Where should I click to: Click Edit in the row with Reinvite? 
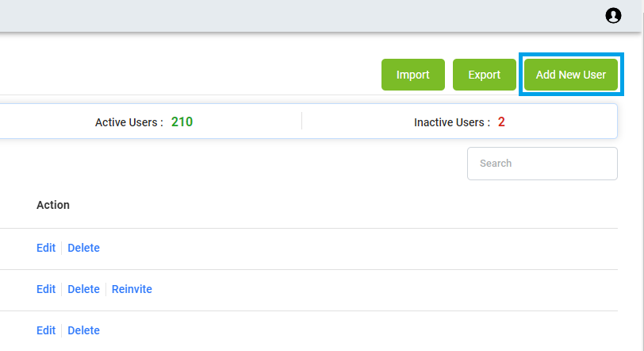(x=46, y=289)
